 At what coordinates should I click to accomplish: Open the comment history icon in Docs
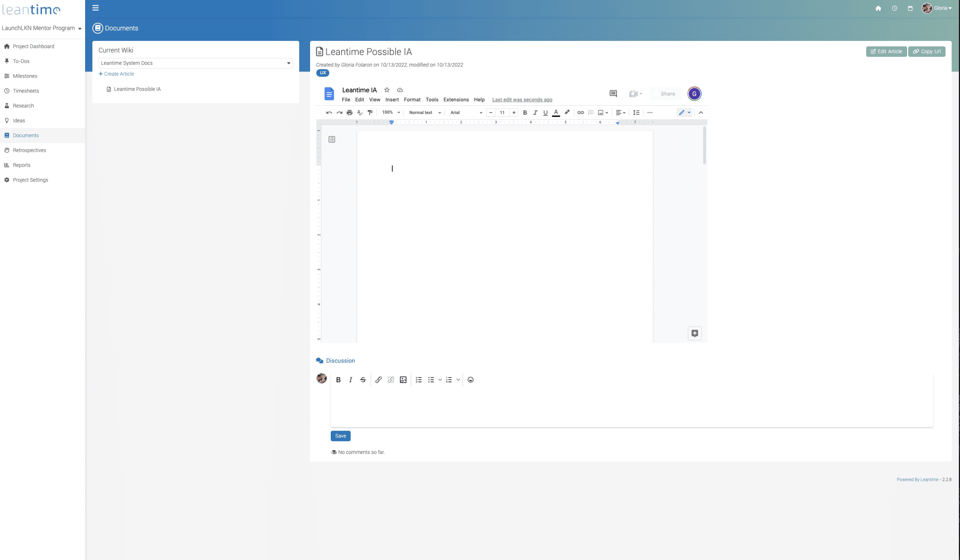tap(613, 94)
